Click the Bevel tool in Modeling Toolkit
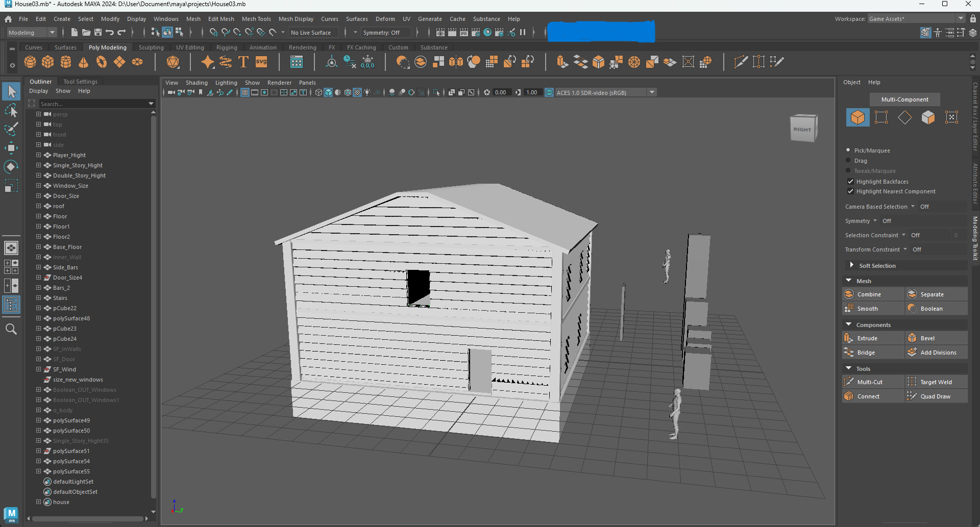Image resolution: width=980 pixels, height=527 pixels. [x=937, y=338]
